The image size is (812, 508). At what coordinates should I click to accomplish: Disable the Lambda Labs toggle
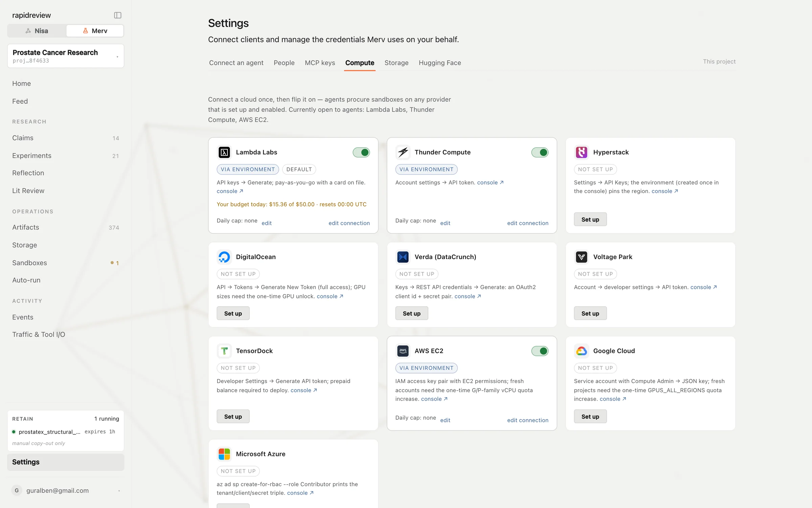(361, 152)
